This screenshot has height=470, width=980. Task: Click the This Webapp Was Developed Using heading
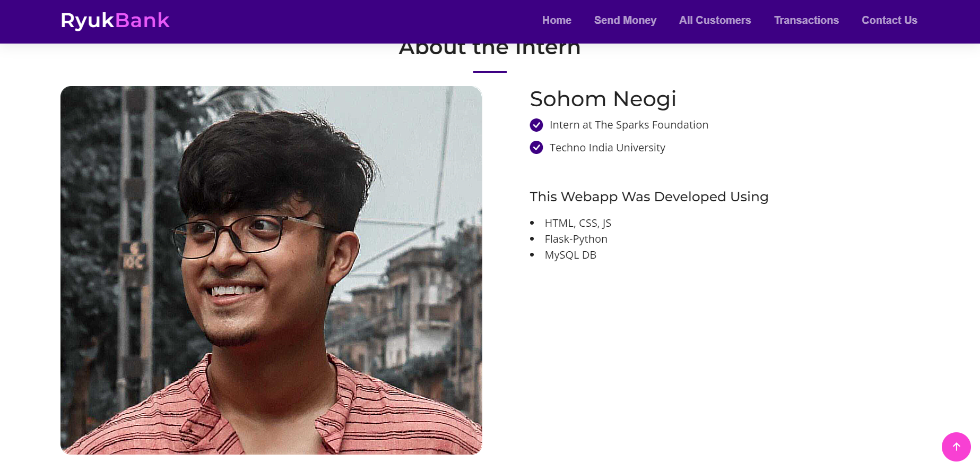coord(648,196)
